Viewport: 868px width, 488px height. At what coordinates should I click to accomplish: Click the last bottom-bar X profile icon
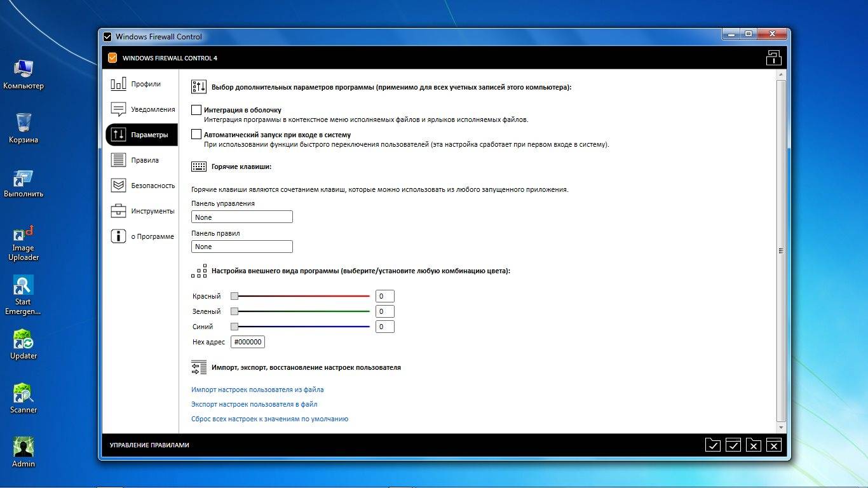[x=774, y=445]
